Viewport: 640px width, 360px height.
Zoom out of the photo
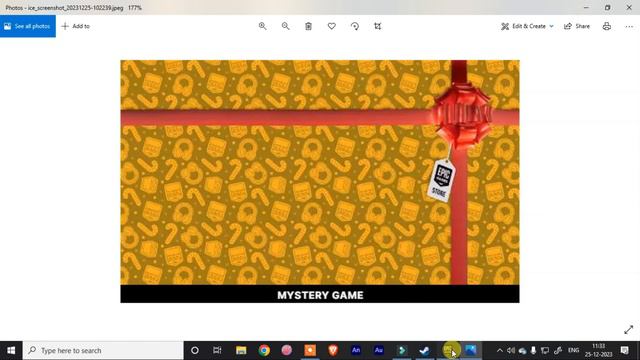point(285,26)
